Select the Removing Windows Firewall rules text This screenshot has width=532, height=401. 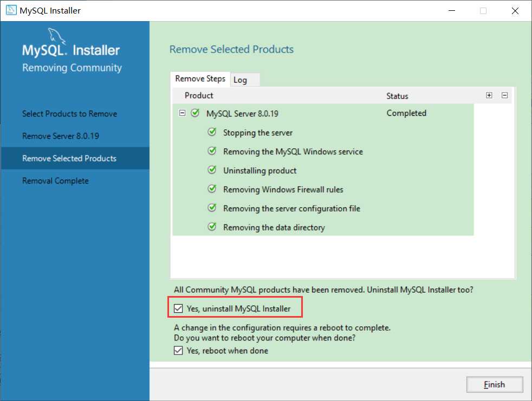(283, 189)
